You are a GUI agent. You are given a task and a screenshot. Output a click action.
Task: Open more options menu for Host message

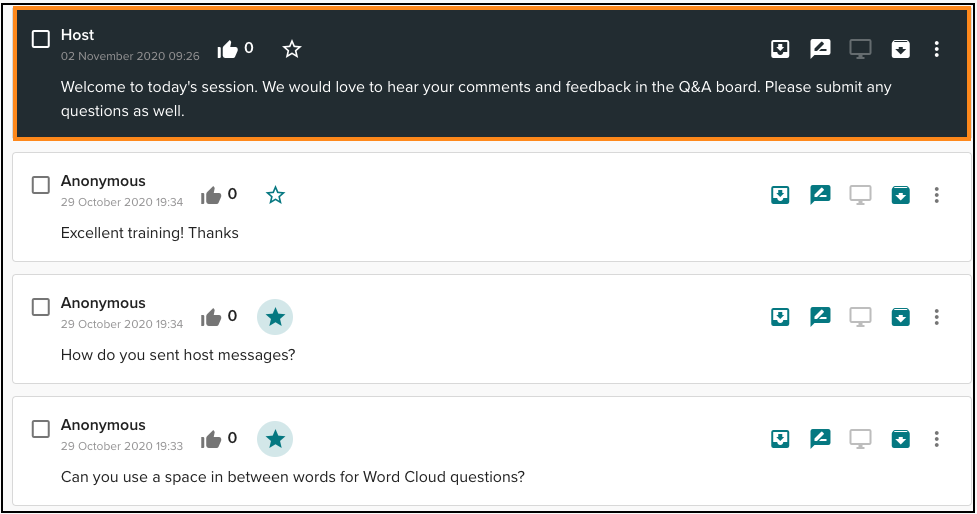936,49
